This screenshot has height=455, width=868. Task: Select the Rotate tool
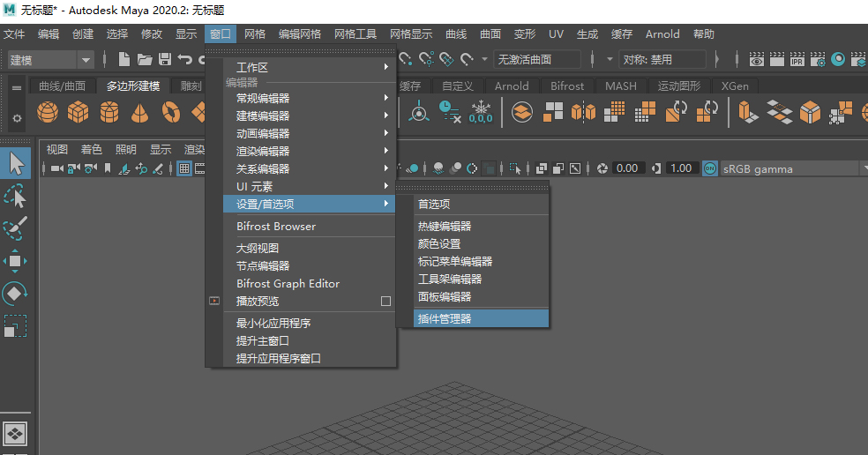pos(16,294)
